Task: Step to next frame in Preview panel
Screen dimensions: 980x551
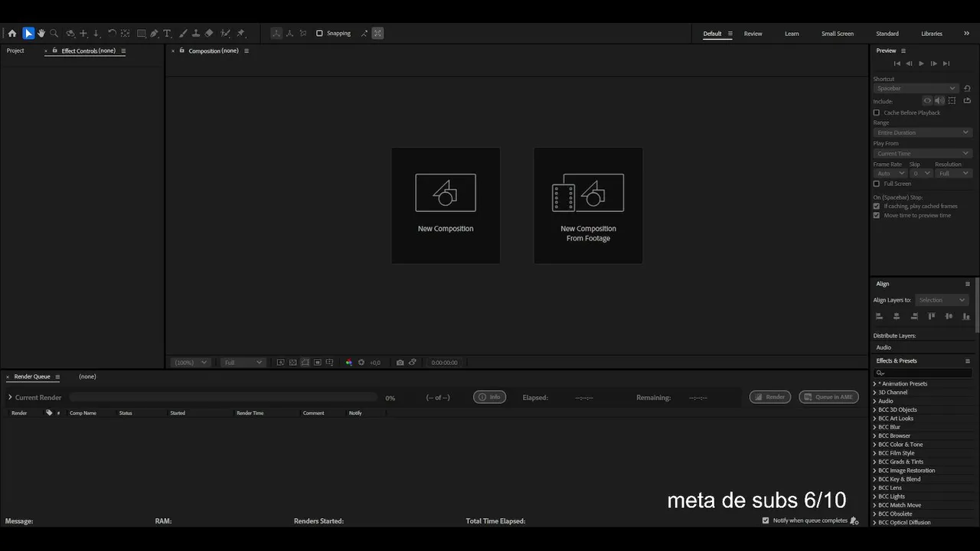Action: pos(933,64)
